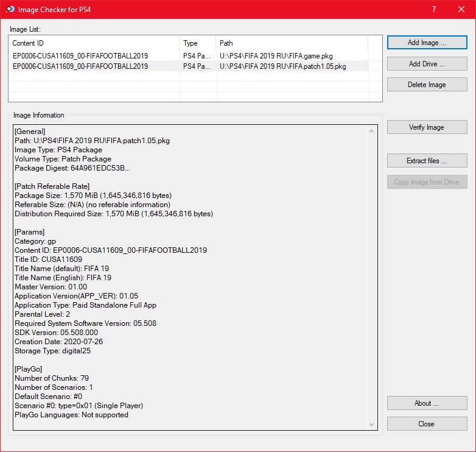Click the Number of Scenarios: 1 line

(x=54, y=387)
